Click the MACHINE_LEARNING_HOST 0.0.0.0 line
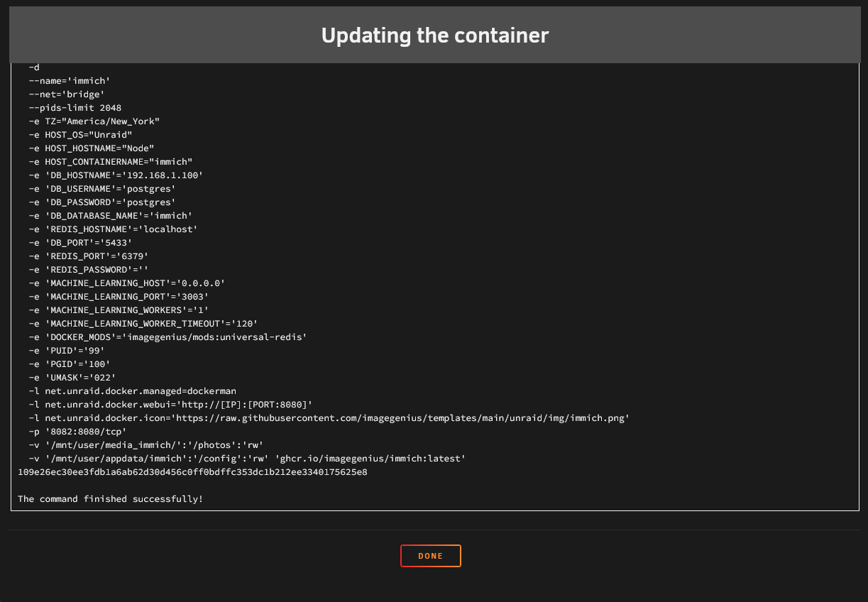 point(126,283)
